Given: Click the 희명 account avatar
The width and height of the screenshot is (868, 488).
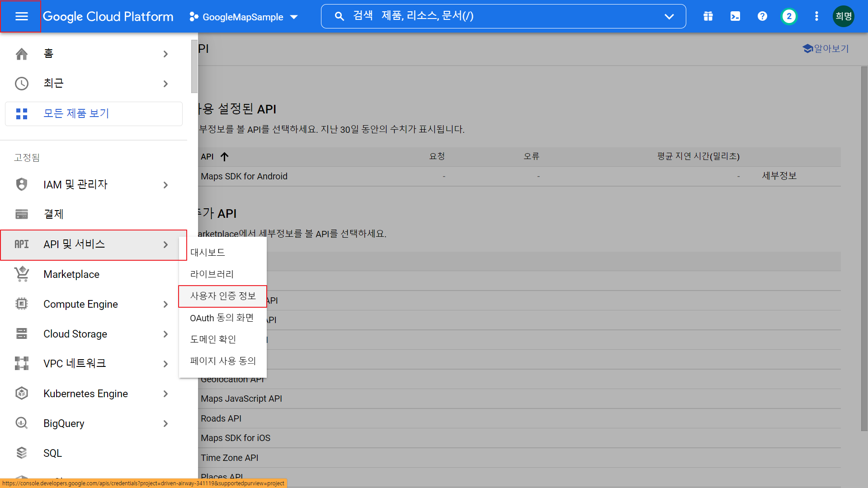Looking at the screenshot, I should 843,16.
